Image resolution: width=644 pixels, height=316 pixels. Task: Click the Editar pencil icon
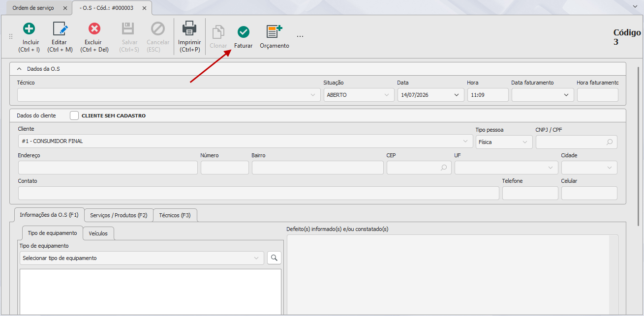tap(60, 29)
